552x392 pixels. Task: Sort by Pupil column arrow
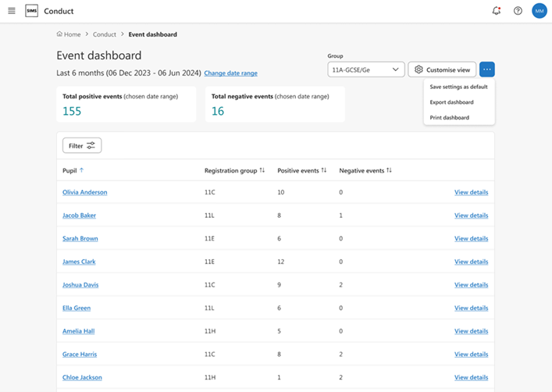82,170
